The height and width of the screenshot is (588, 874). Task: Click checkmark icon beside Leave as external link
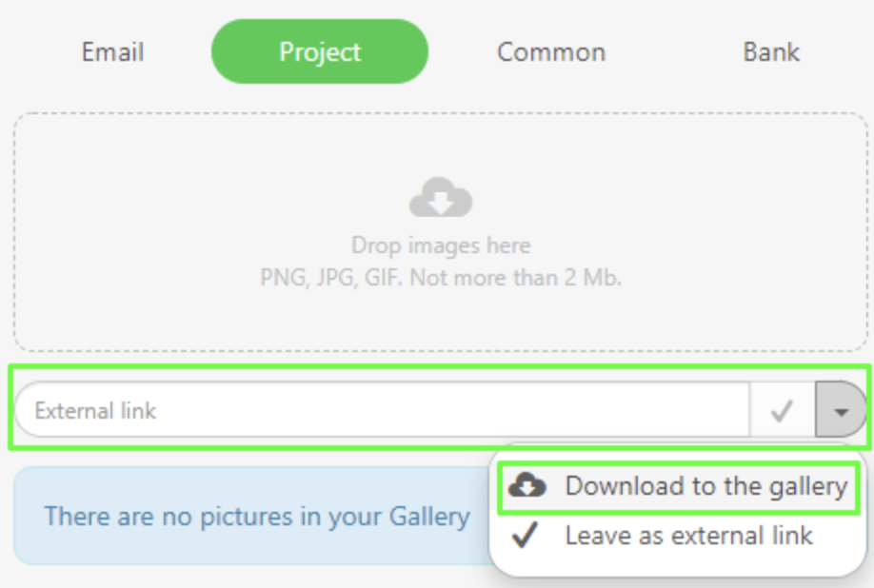point(525,535)
